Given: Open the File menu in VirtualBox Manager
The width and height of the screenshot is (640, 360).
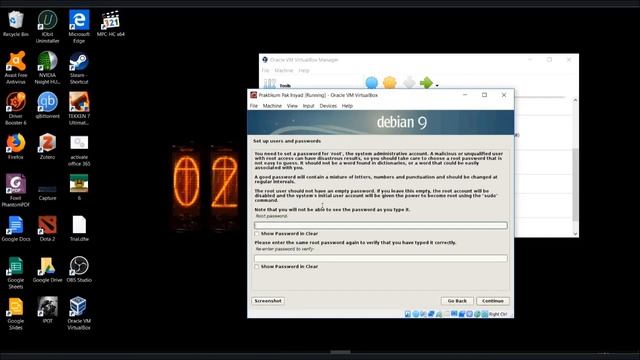Looking at the screenshot, I should 265,71.
